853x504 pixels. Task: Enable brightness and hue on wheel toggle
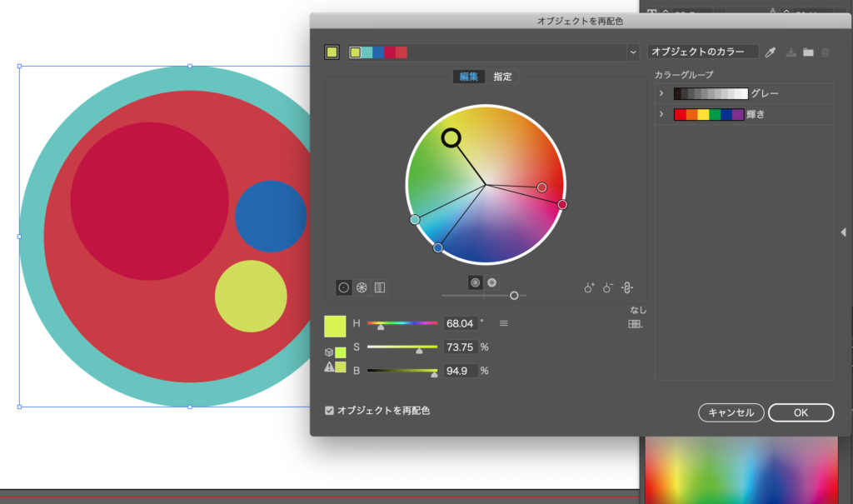(x=491, y=282)
